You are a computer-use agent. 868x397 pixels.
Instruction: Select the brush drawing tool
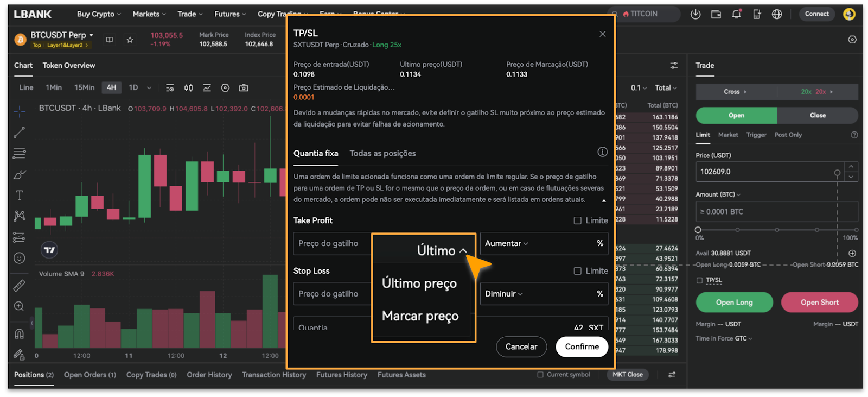[20, 174]
